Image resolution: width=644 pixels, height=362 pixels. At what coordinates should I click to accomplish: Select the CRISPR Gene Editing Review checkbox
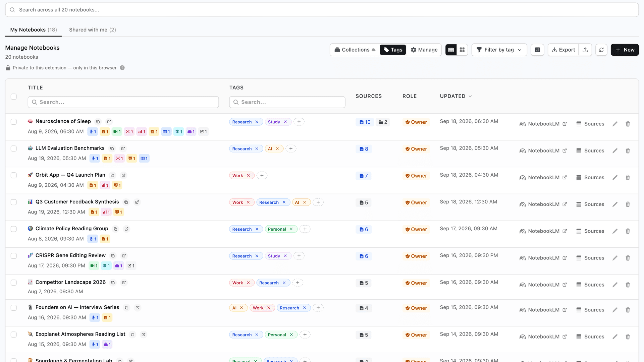14,256
